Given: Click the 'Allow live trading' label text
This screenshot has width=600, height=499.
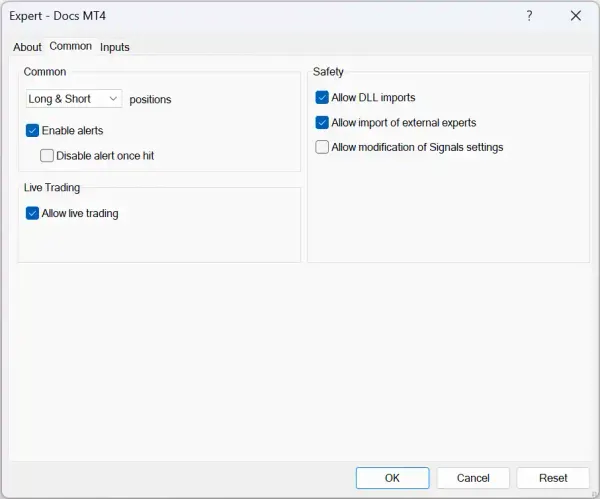Looking at the screenshot, I should pyautogui.click(x=80, y=213).
